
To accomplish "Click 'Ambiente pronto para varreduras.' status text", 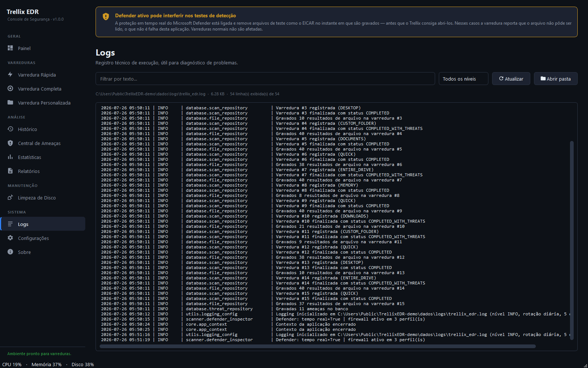I will tap(39, 354).
